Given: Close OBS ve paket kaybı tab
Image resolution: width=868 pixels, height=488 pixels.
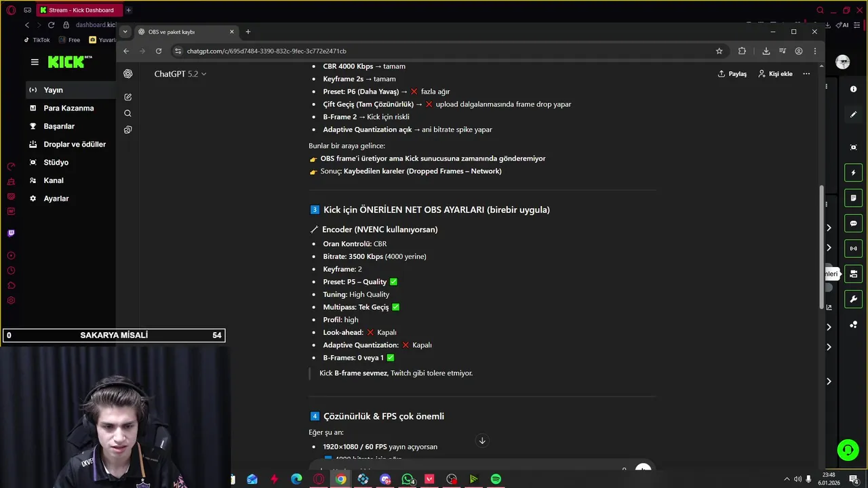Looking at the screenshot, I should [x=232, y=32].
